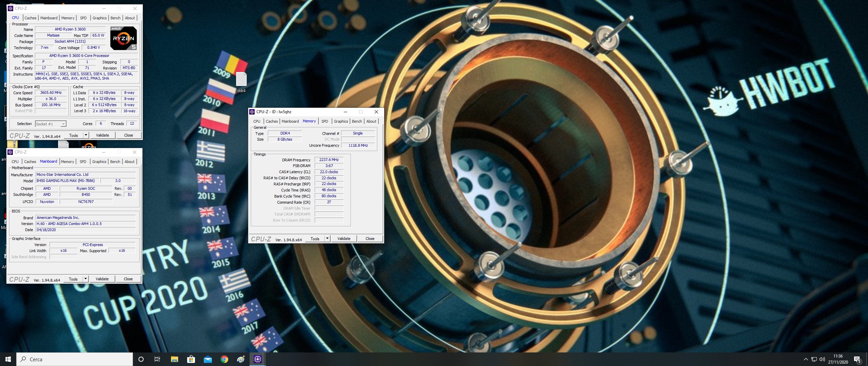This screenshot has height=366, width=868.
Task: Click Uncore Frequency 1118.8 MHz value
Action: click(x=358, y=145)
